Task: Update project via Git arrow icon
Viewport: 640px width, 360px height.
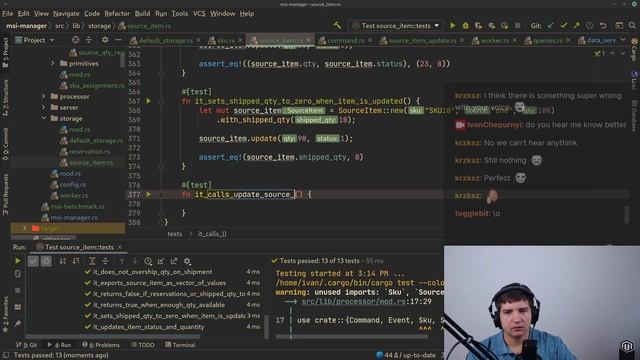Action: (551, 26)
